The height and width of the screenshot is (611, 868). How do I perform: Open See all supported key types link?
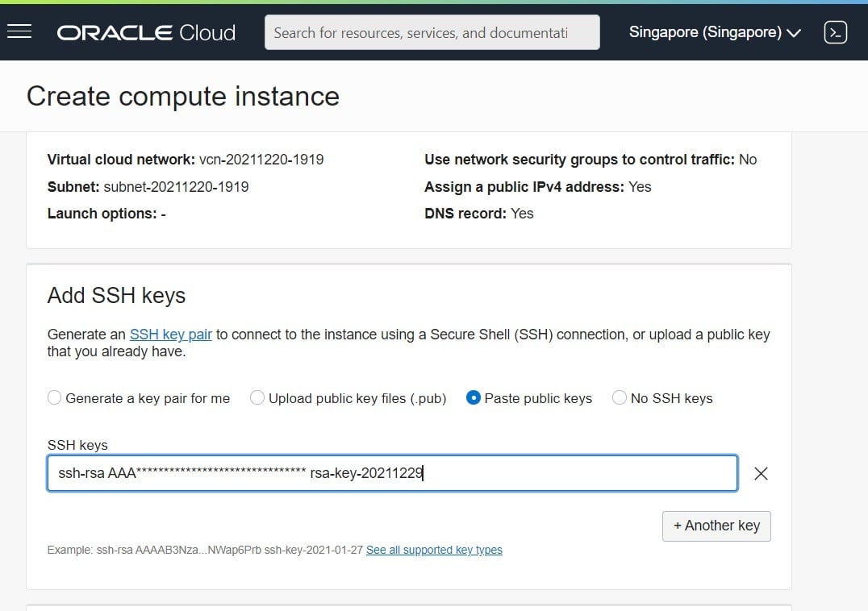tap(434, 550)
